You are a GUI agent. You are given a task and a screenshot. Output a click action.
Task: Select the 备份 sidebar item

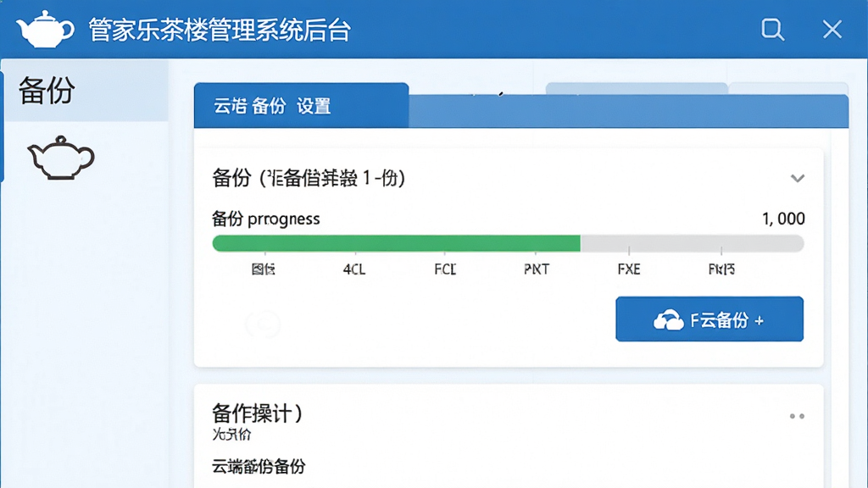(86, 90)
